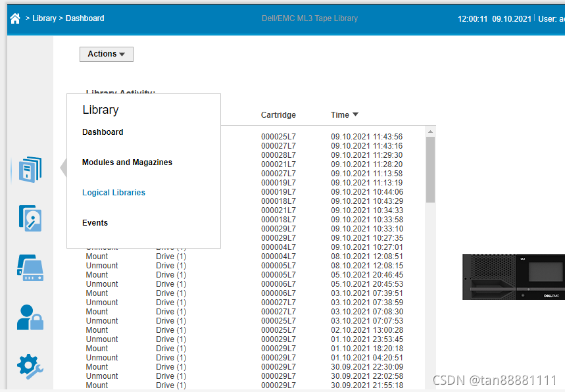Click the Cartridge column header
This screenshot has height=392, width=565.
(278, 115)
